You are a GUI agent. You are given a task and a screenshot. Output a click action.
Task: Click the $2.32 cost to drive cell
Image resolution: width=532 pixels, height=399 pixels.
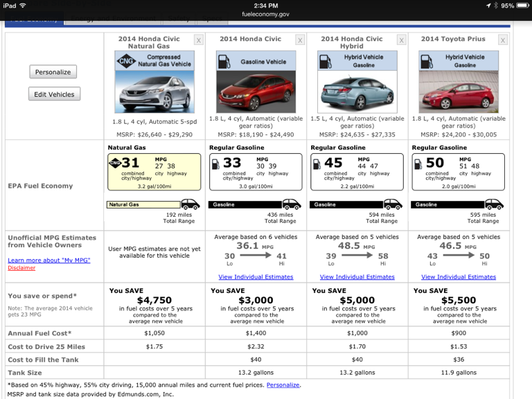click(256, 346)
